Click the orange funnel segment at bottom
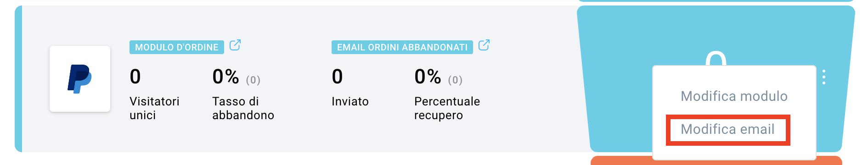This screenshot has height=165, width=868. [716, 160]
